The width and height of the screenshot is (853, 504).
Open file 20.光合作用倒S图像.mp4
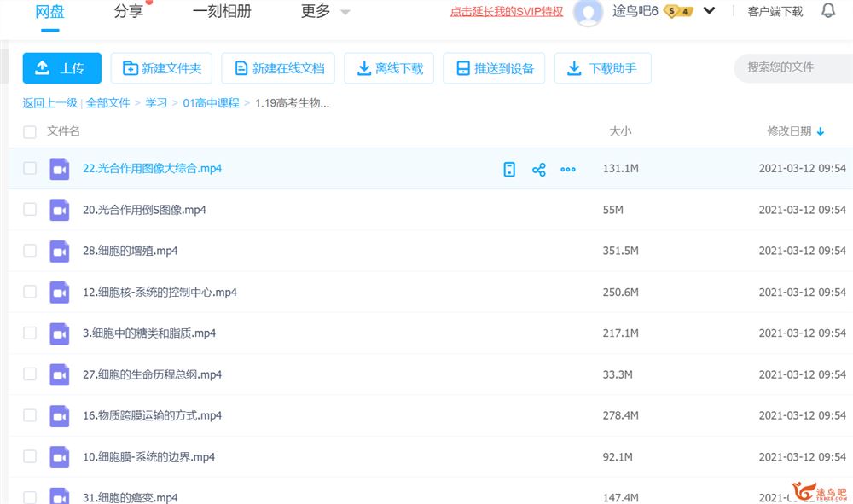(144, 210)
